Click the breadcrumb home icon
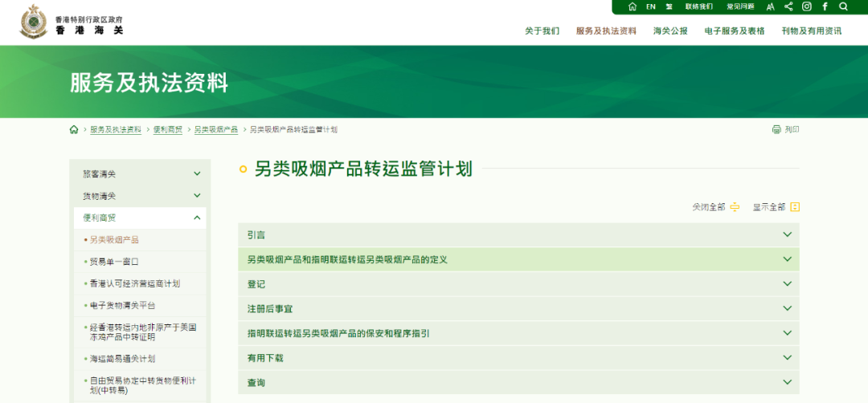The width and height of the screenshot is (868, 403). point(74,129)
